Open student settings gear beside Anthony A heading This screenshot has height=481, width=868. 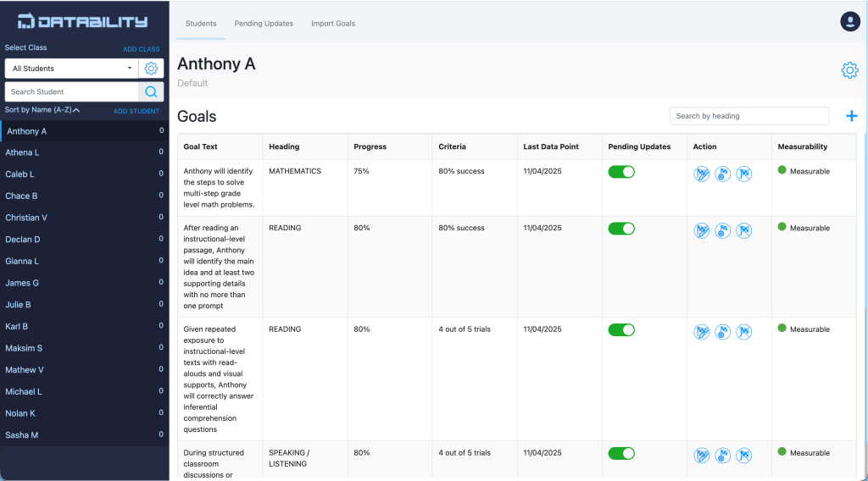tap(849, 70)
